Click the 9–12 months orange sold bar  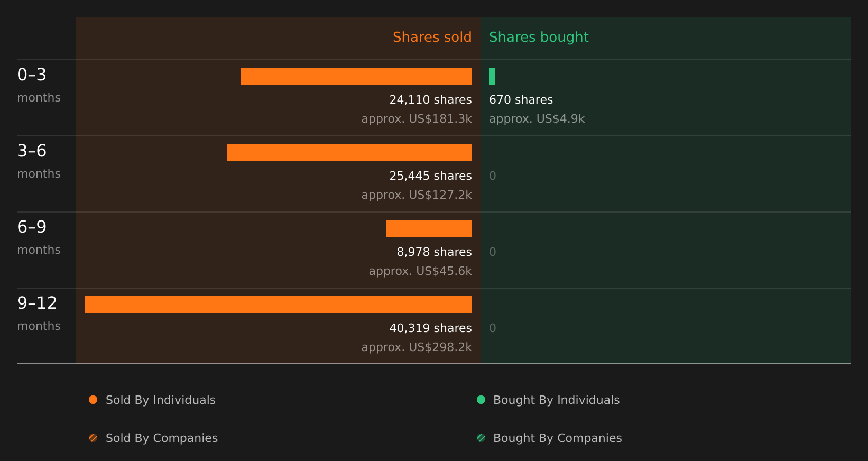[x=278, y=305]
